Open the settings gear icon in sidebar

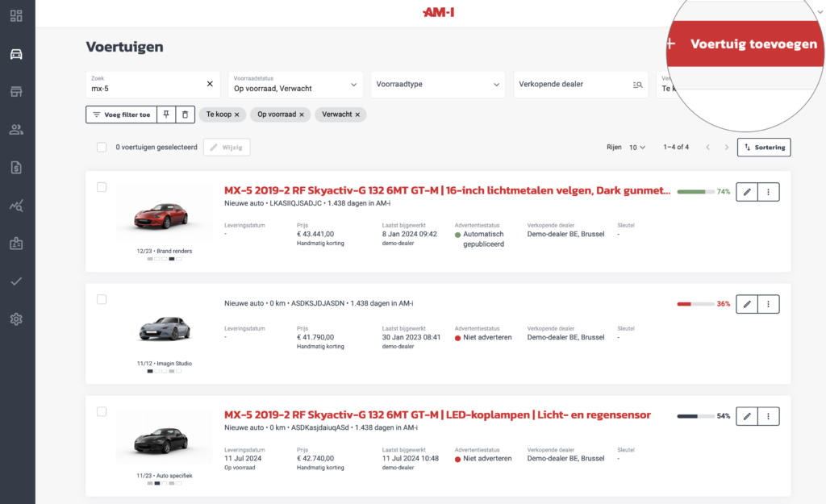point(16,319)
